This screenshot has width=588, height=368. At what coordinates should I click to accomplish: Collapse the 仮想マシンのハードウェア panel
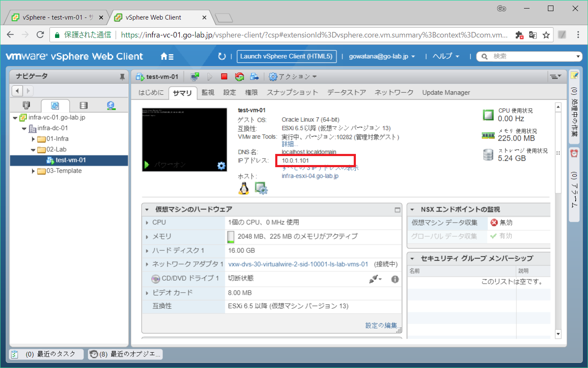tap(147, 209)
